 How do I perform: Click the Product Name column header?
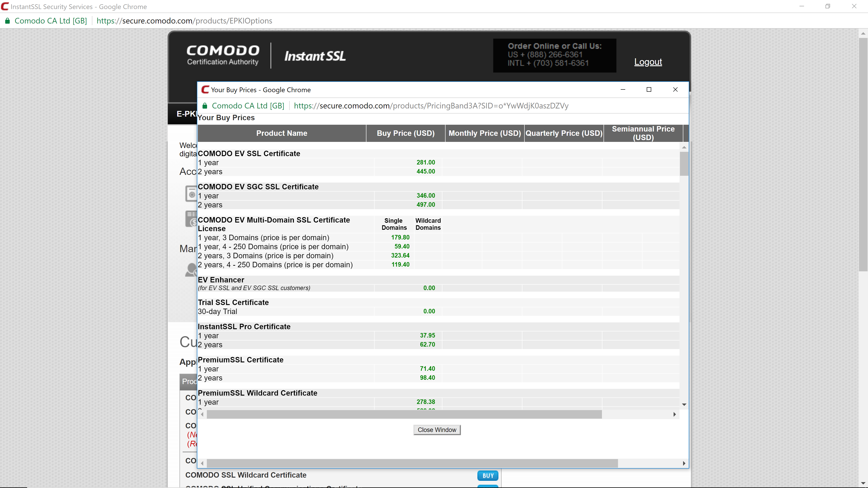(281, 133)
